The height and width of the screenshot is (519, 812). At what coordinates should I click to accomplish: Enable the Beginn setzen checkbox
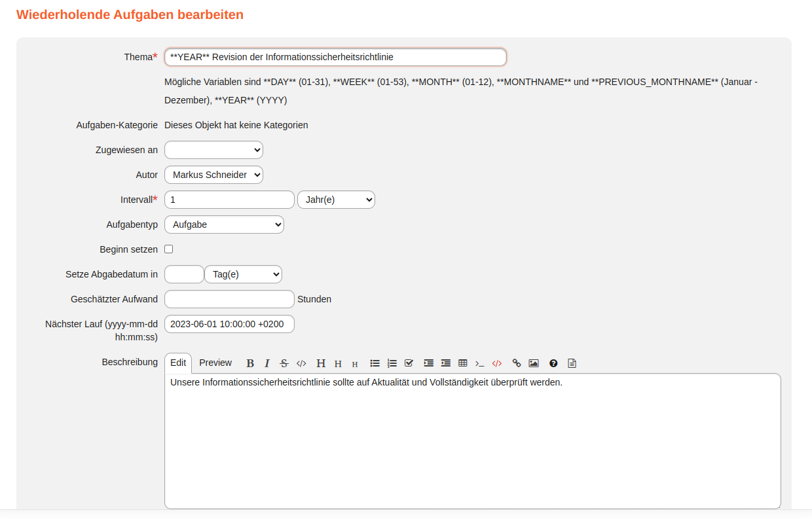pos(169,249)
